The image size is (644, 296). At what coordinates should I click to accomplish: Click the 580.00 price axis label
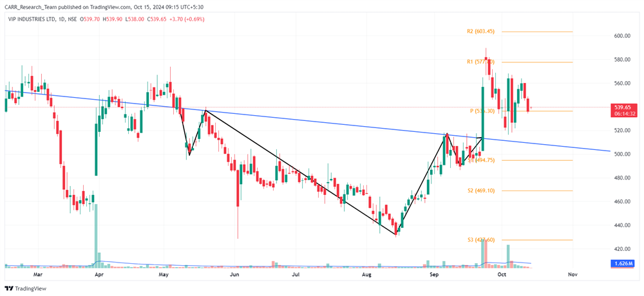coord(623,60)
